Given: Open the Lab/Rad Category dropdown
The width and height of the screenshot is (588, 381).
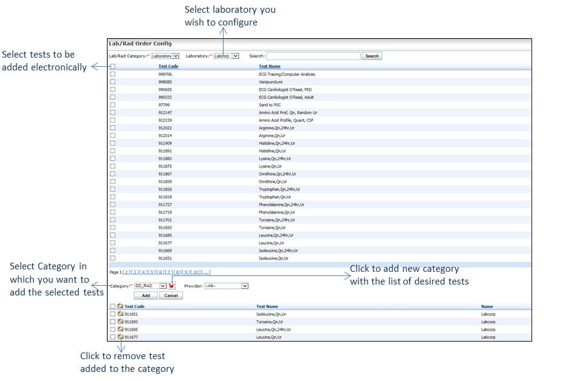Looking at the screenshot, I should pos(165,56).
